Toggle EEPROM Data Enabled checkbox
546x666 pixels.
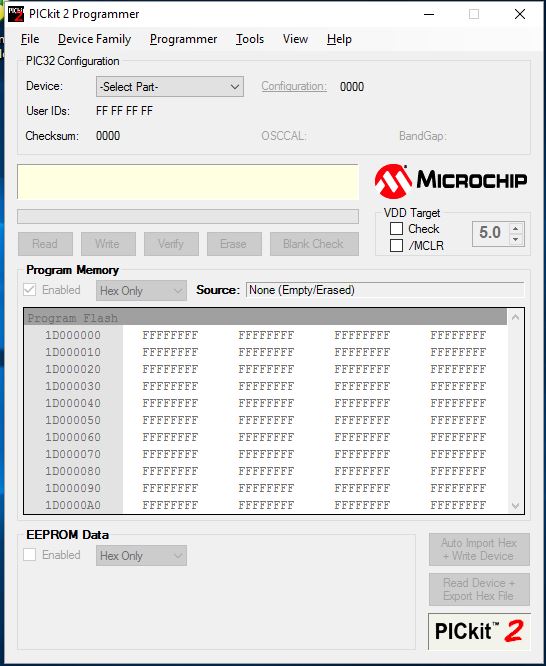[x=29, y=555]
